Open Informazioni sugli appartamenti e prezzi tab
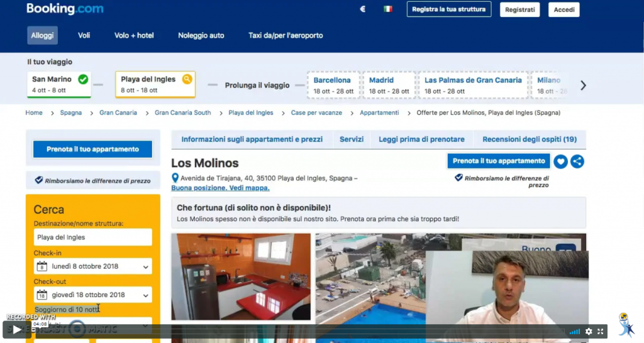644x343 pixels. click(x=252, y=139)
